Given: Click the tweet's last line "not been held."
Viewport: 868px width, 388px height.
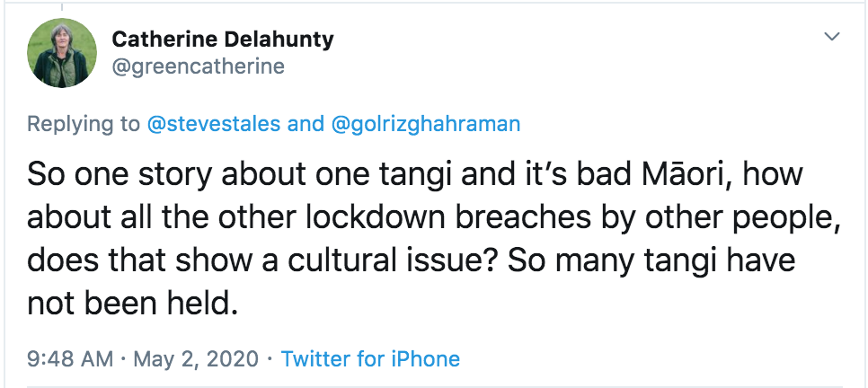Looking at the screenshot, I should (132, 304).
